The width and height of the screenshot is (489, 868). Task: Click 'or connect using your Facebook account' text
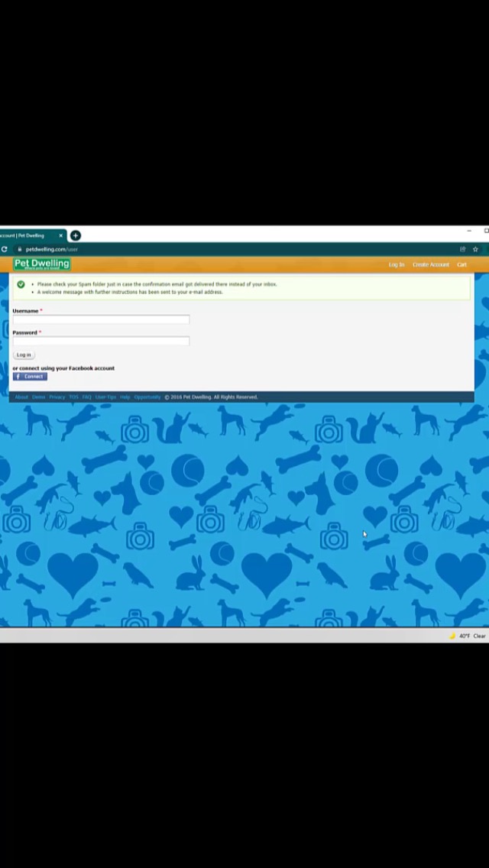point(63,368)
